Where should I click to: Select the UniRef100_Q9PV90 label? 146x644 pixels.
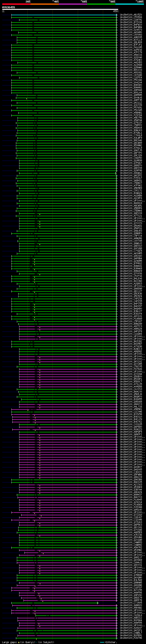point(131,595)
